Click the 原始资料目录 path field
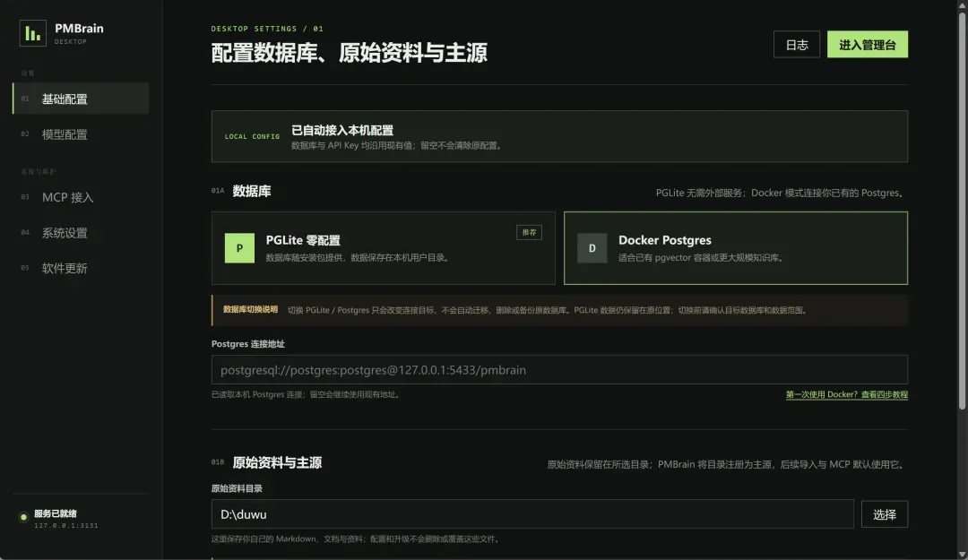This screenshot has height=560, width=968. coord(532,514)
